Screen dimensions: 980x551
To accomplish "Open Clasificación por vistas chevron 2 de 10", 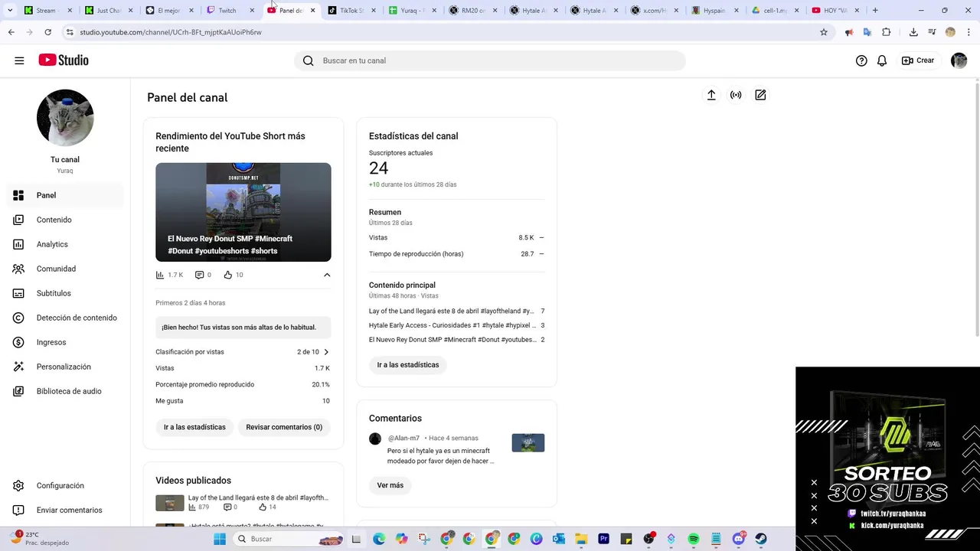I will pos(326,352).
